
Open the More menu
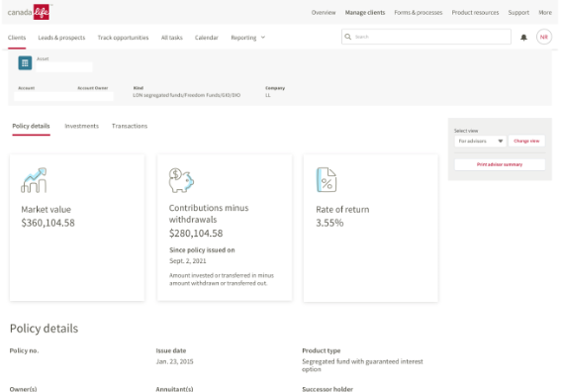point(545,13)
